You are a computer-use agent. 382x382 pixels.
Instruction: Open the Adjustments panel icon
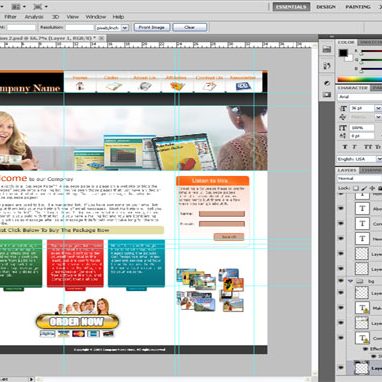327,83
